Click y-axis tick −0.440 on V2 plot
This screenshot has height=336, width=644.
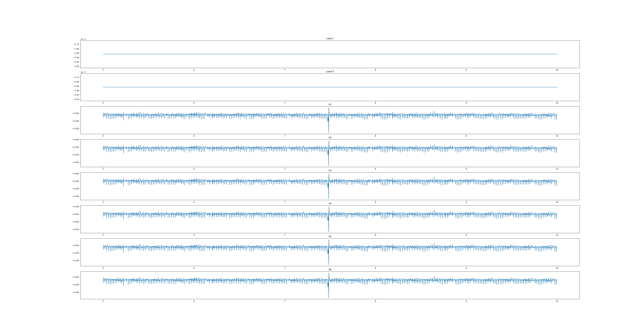pyautogui.click(x=76, y=140)
